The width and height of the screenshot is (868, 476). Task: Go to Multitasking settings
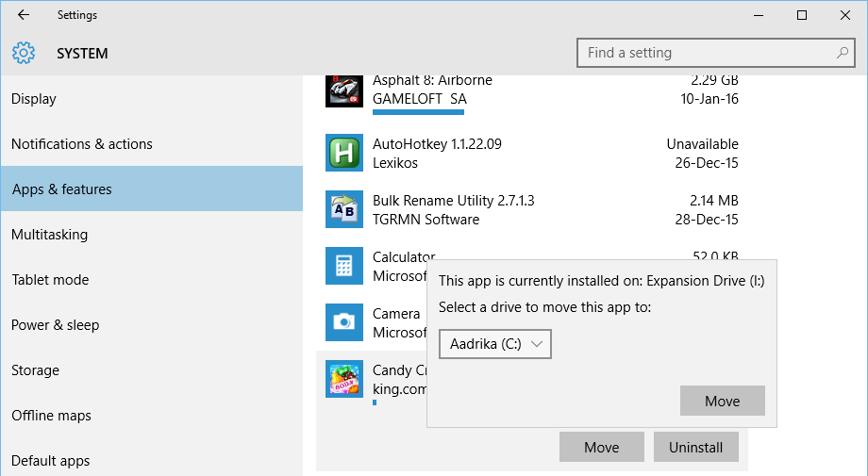coord(151,235)
